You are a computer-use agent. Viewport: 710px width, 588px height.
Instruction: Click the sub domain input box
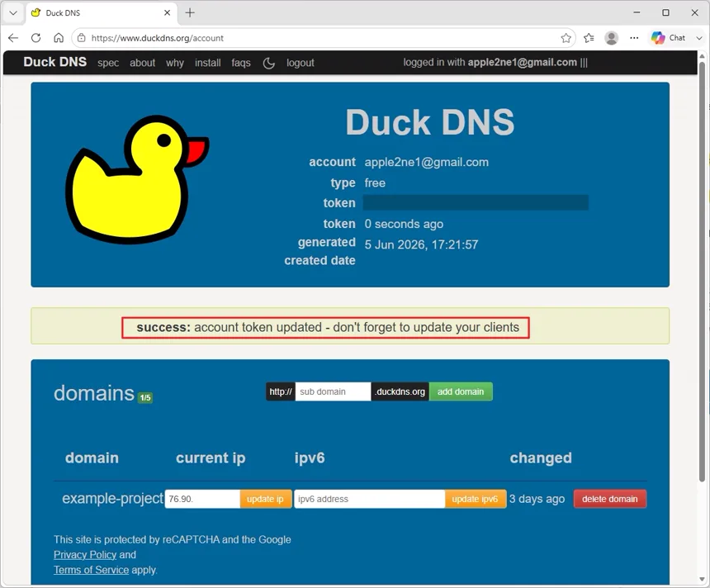point(333,391)
